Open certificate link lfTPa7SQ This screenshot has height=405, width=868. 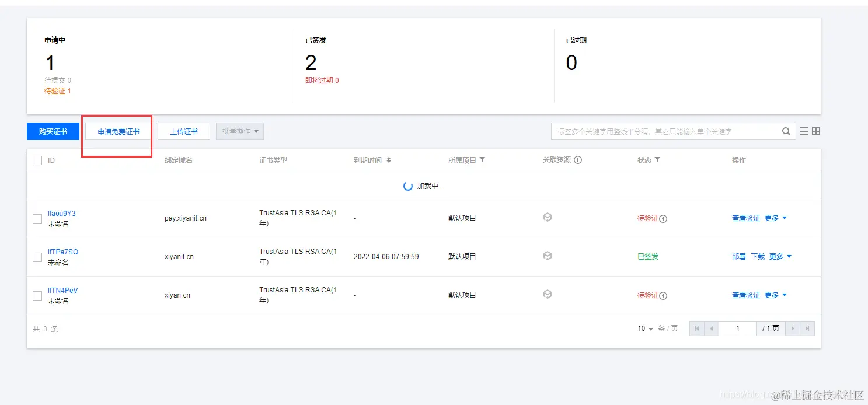[x=63, y=252]
